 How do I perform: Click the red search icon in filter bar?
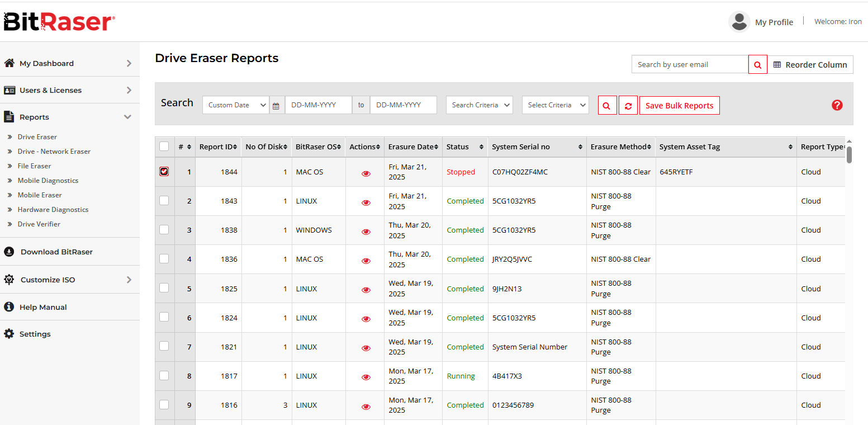tap(607, 105)
